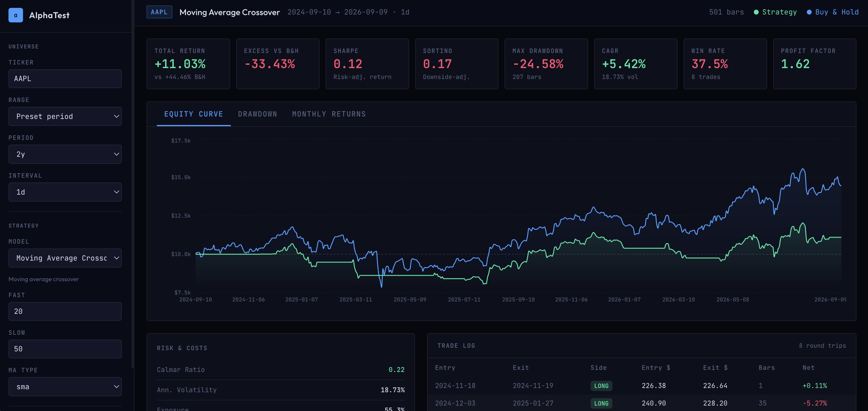Screen dimensions: 868x411
Task: Click the Sharpe 0.12 value
Action: tap(348, 64)
